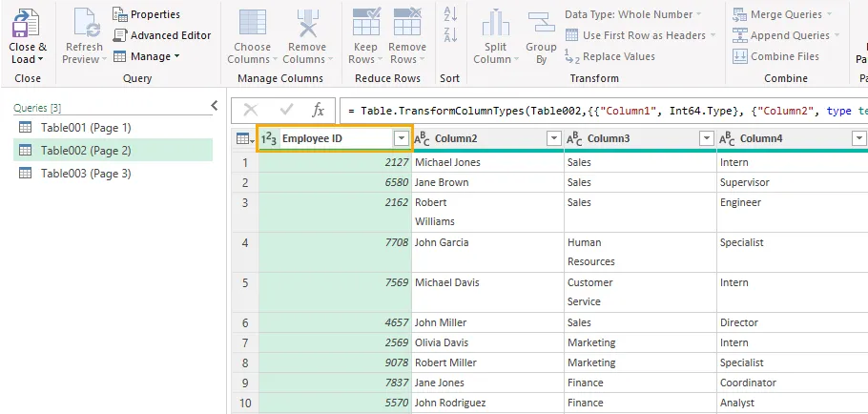Sort descending with the Z-A icon

coord(450,35)
